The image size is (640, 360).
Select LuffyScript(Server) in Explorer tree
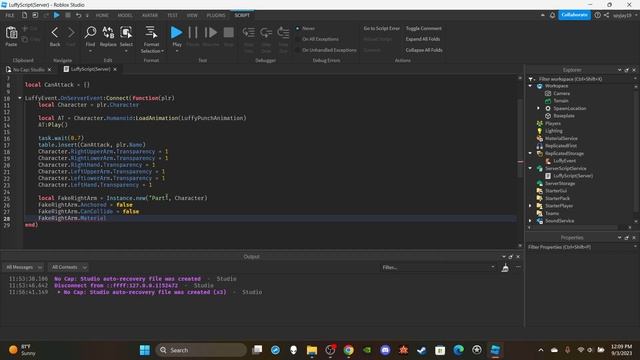573,176
